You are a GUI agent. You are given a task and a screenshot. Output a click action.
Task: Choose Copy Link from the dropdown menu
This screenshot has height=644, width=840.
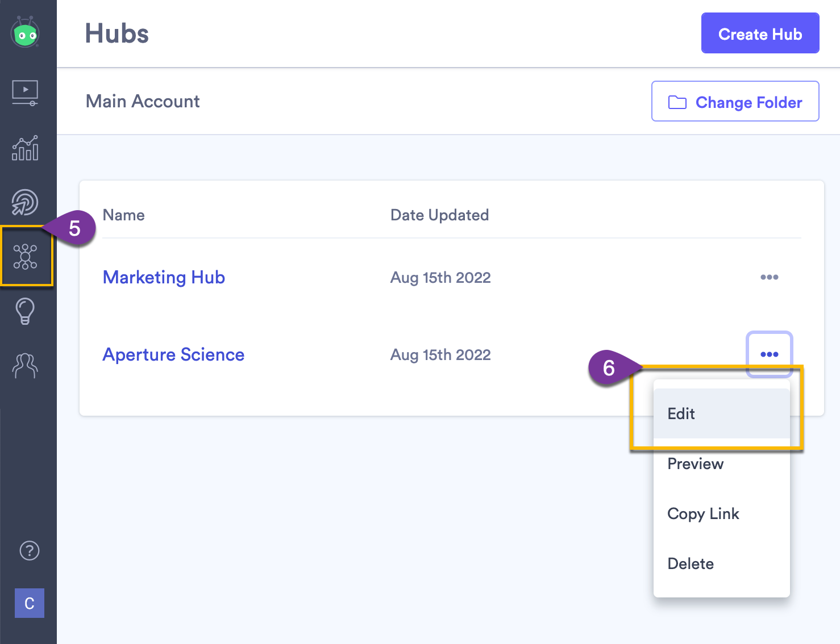[721, 513]
